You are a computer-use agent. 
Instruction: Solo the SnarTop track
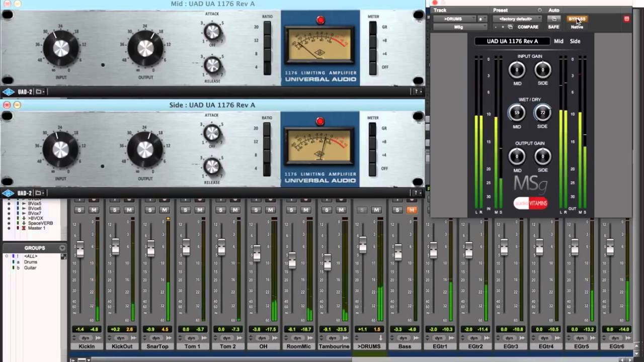click(x=150, y=210)
